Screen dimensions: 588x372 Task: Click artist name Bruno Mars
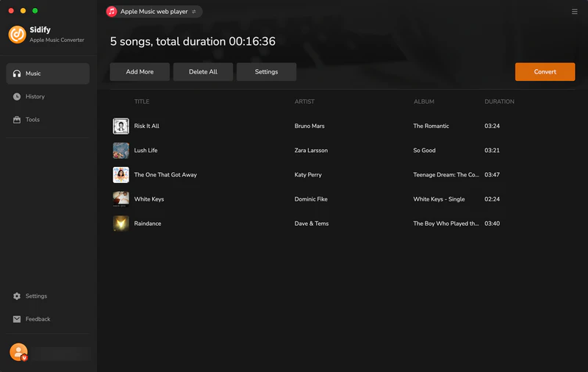click(309, 126)
